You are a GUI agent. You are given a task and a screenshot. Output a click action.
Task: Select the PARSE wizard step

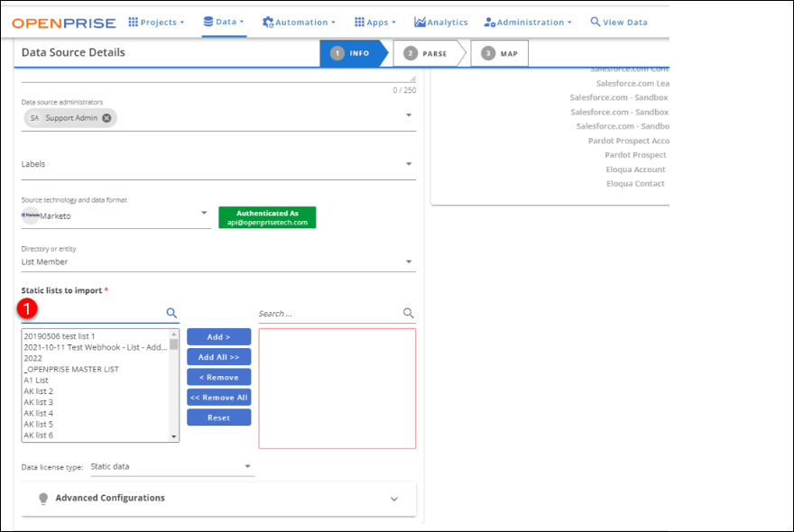(x=428, y=53)
